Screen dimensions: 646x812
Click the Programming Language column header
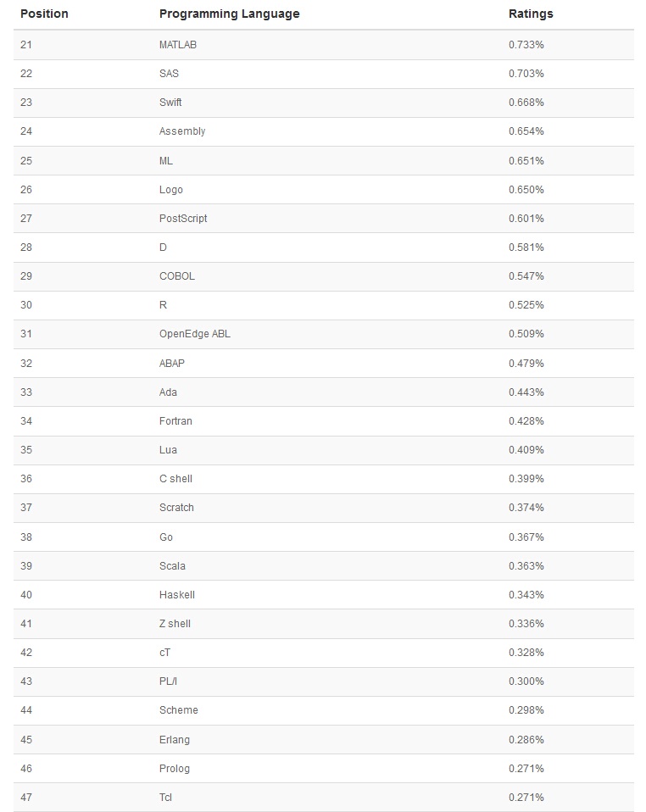229,14
